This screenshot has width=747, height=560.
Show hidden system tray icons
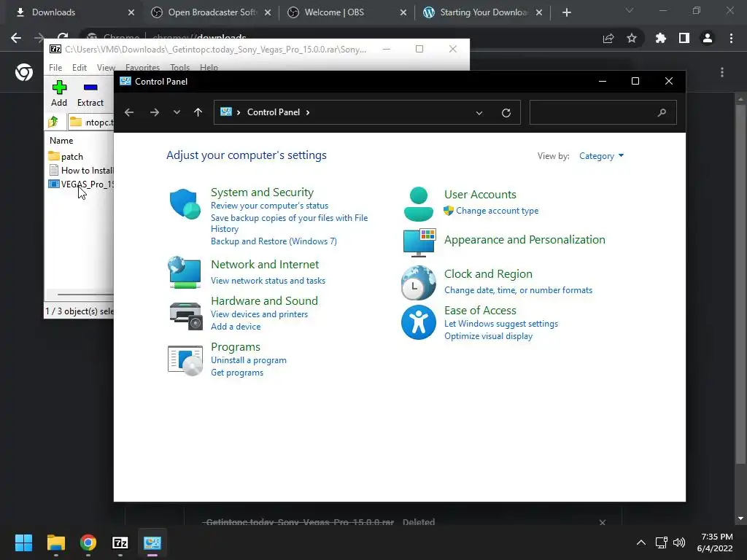[641, 542]
